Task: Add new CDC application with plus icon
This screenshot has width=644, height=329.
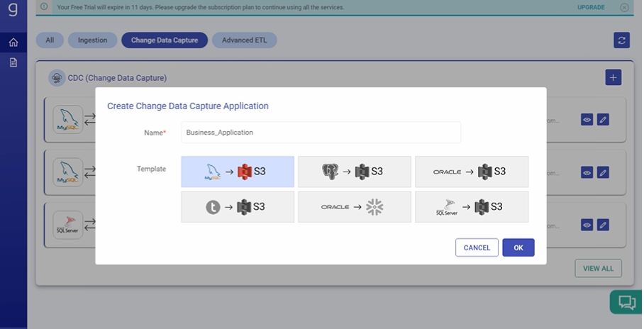Action: pyautogui.click(x=614, y=77)
